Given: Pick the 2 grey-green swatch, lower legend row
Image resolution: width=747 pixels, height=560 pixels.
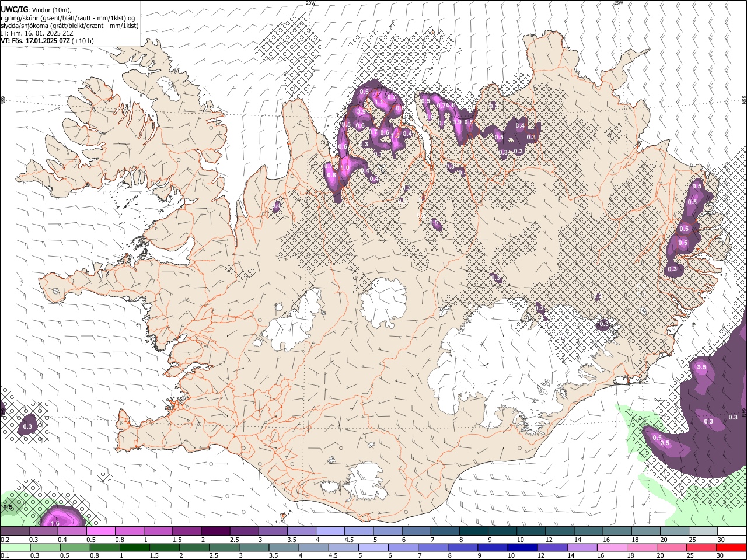Looking at the screenshot, I should pyautogui.click(x=194, y=548).
